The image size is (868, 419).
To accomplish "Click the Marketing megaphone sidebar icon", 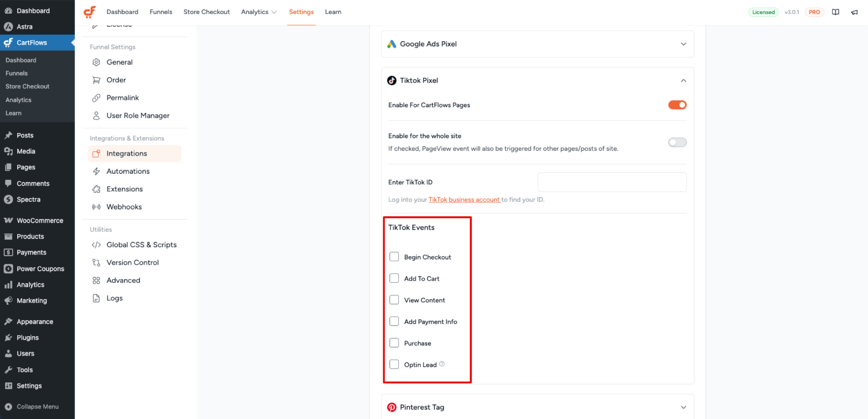I will point(8,300).
